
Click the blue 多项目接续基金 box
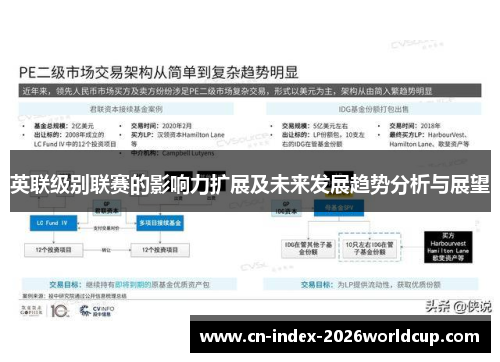click(x=160, y=223)
